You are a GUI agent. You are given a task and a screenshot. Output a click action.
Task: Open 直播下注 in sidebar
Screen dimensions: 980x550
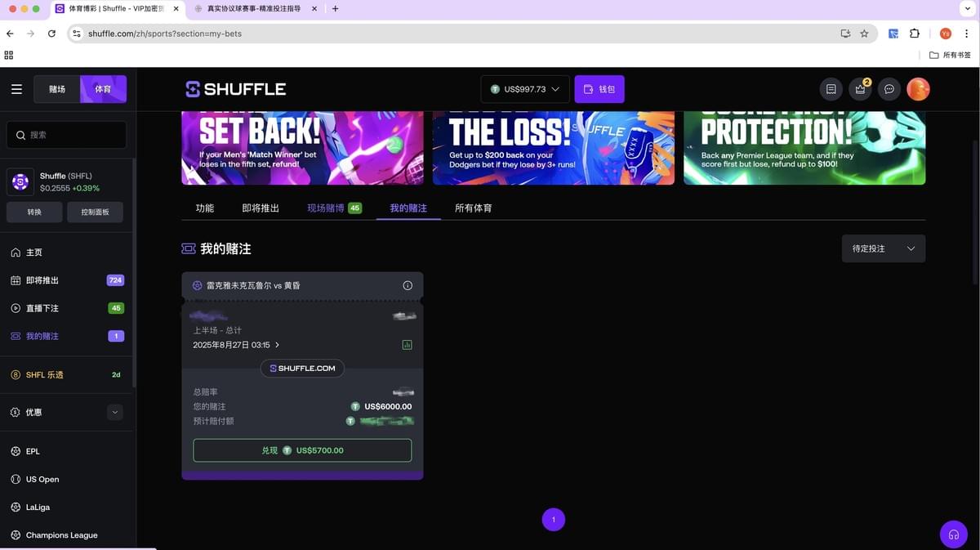67,308
